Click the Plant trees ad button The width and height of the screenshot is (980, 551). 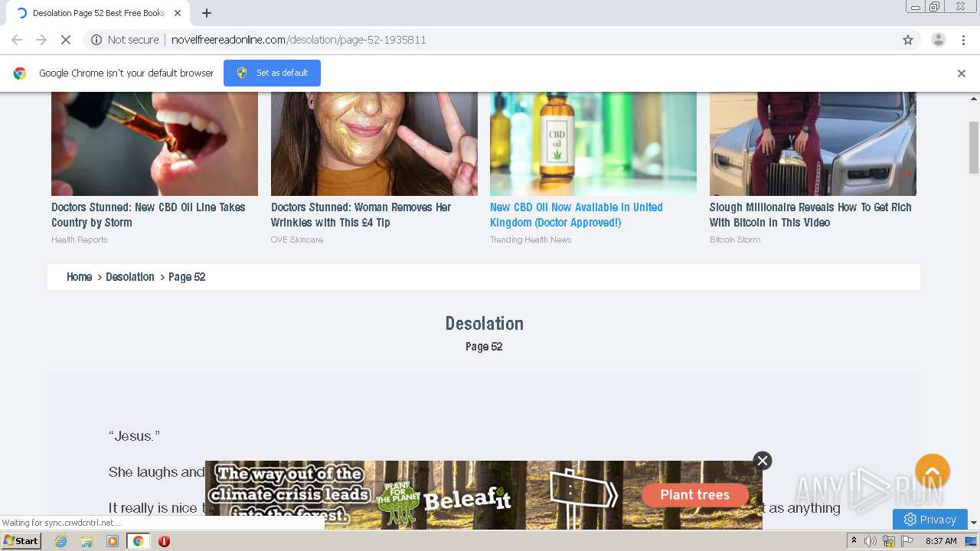click(x=695, y=494)
